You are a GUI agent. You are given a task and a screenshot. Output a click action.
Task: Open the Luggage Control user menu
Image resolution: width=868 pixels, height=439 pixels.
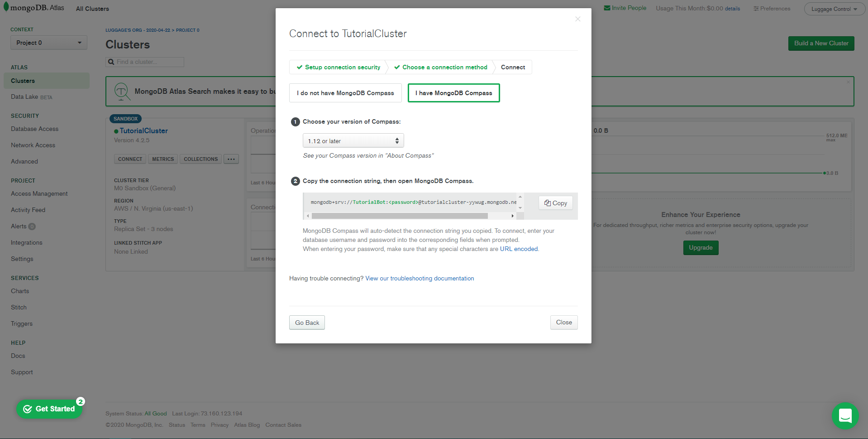[834, 9]
